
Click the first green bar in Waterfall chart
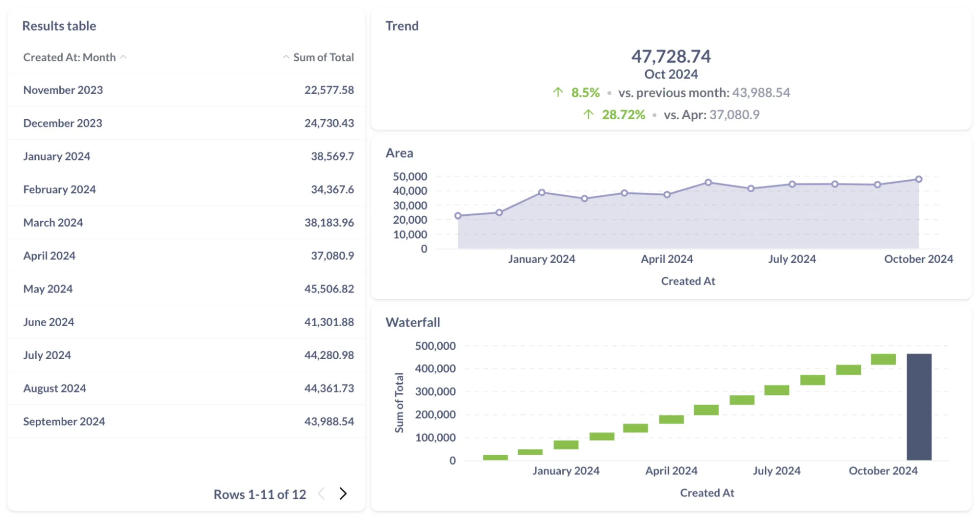tap(495, 458)
